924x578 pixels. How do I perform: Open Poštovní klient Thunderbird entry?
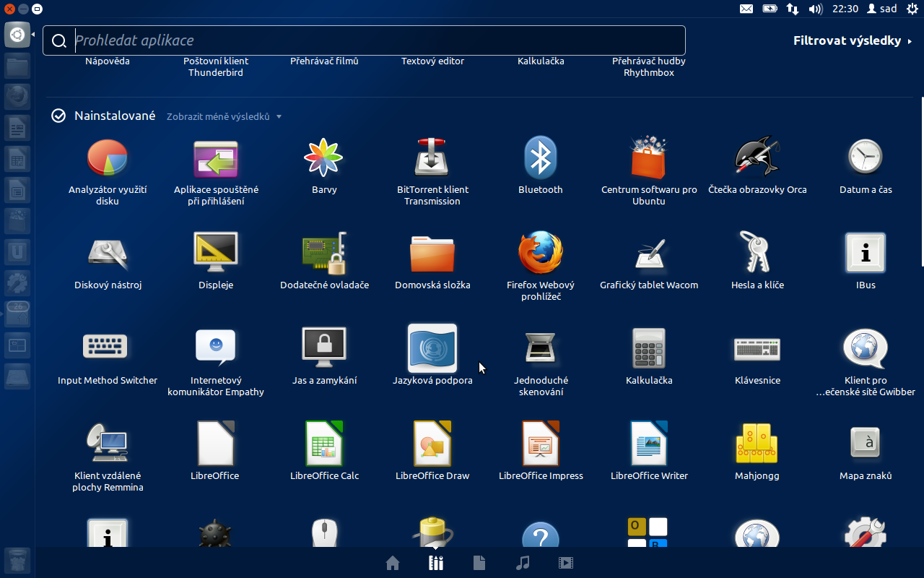(x=216, y=66)
